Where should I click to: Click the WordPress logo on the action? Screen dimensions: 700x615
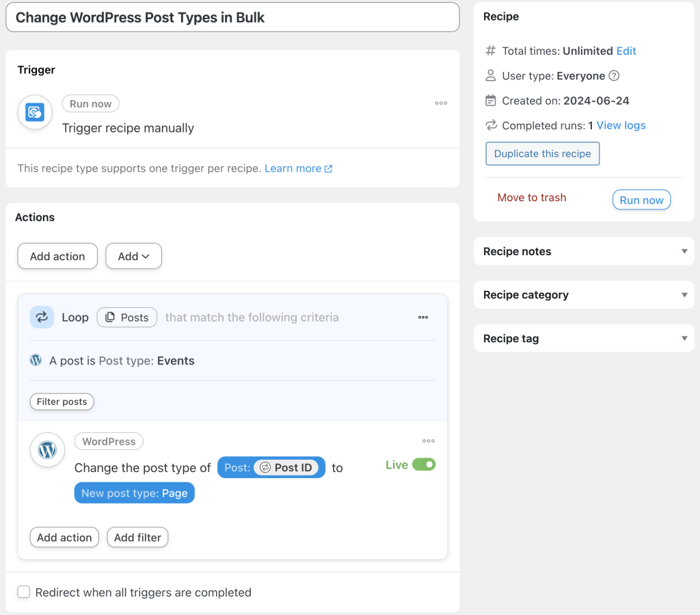[x=46, y=450]
